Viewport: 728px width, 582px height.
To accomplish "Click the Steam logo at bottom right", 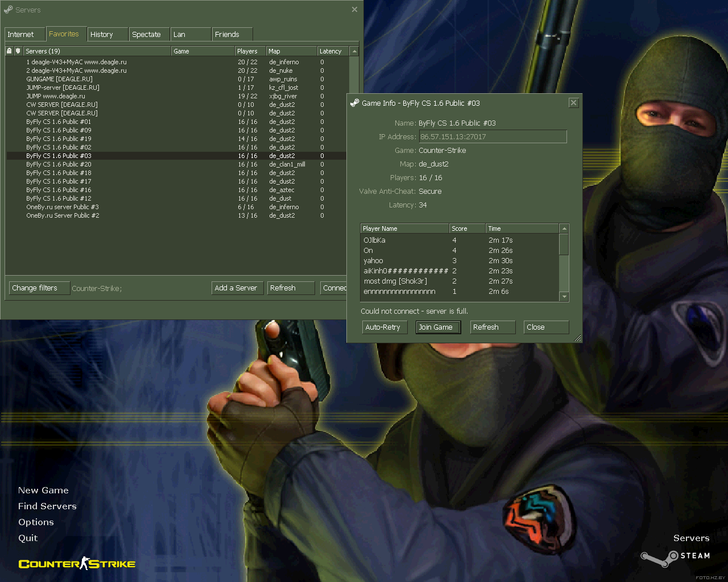I will click(676, 558).
